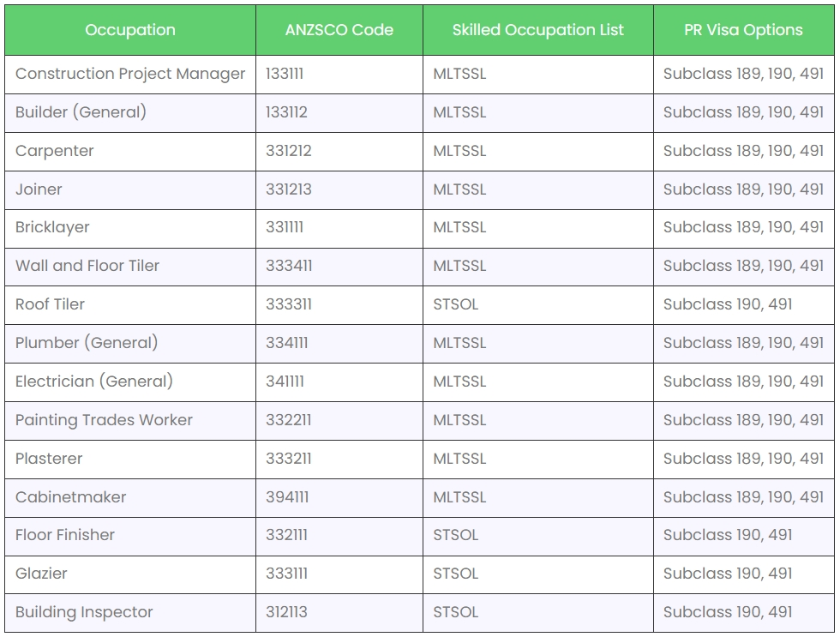Click the Builder (General) occupation cell
The height and width of the screenshot is (637, 840).
click(81, 112)
